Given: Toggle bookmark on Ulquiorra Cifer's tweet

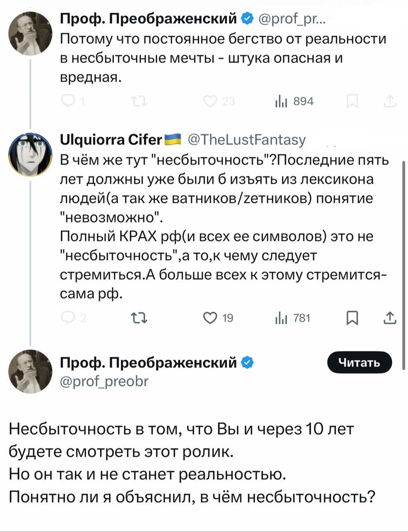Looking at the screenshot, I should click(352, 319).
